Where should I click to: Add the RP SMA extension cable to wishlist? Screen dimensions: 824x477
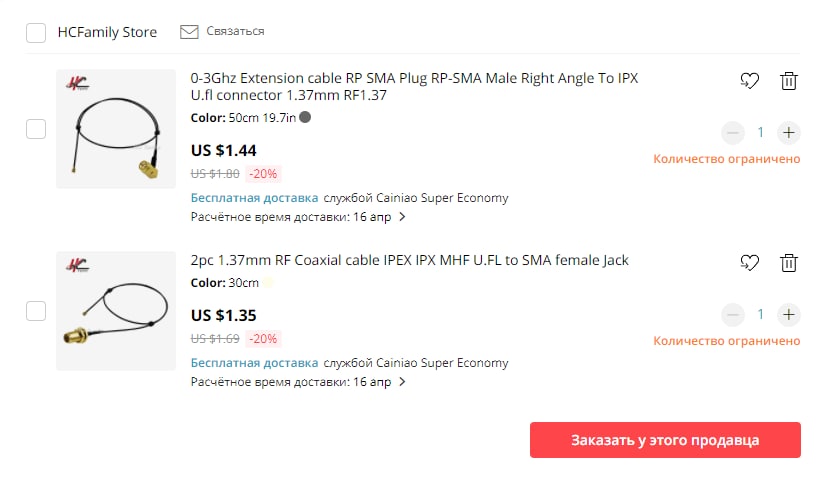(x=749, y=81)
